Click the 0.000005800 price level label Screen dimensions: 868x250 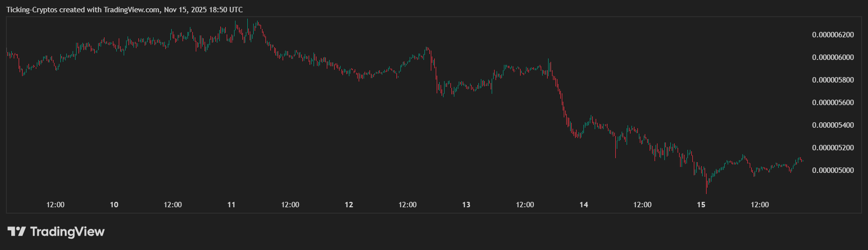click(833, 80)
